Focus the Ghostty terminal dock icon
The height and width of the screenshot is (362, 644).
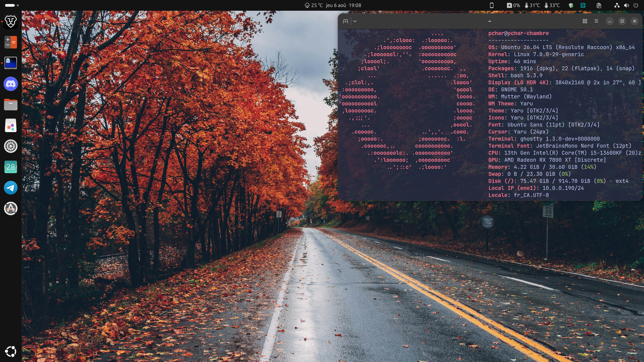(x=11, y=63)
